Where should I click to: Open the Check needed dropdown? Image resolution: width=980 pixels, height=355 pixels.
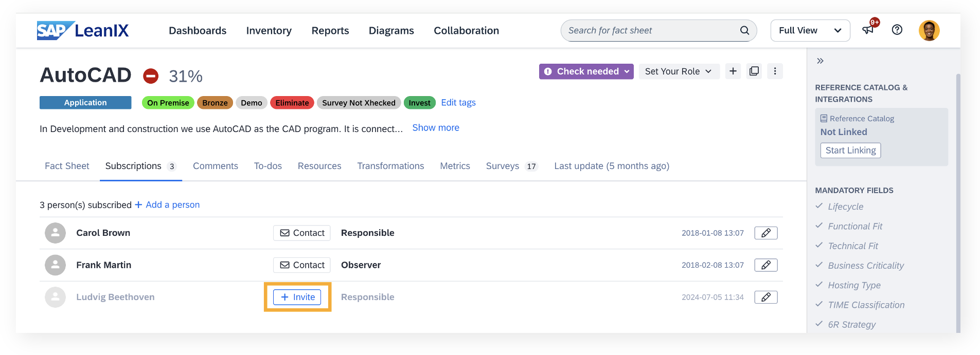pos(586,71)
